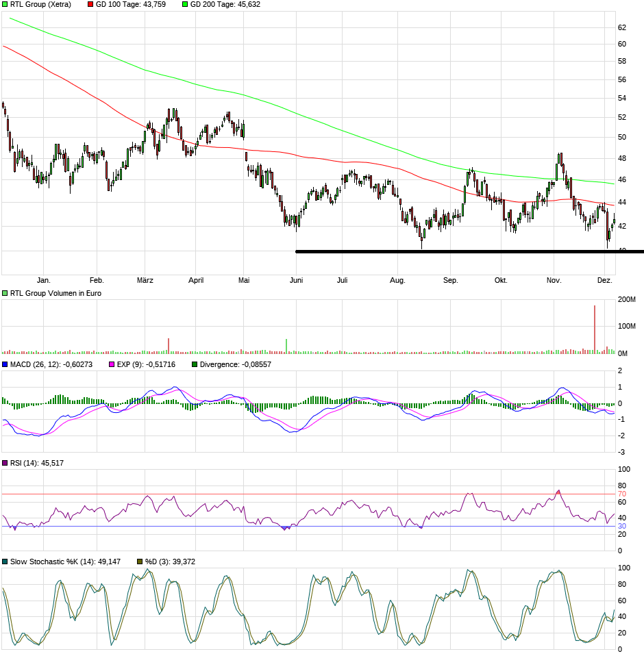Select the Juni label on the time axis
The width and height of the screenshot is (644, 656).
pos(296,280)
